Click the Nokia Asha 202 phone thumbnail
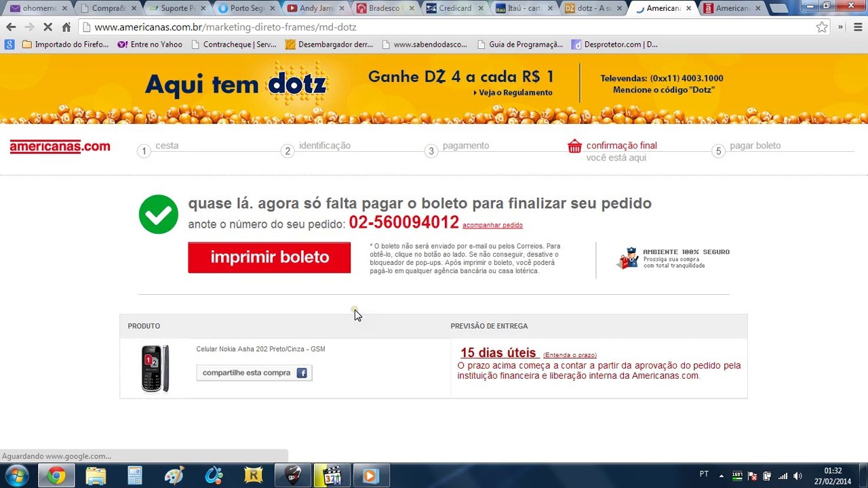The height and width of the screenshot is (488, 868). pos(155,369)
